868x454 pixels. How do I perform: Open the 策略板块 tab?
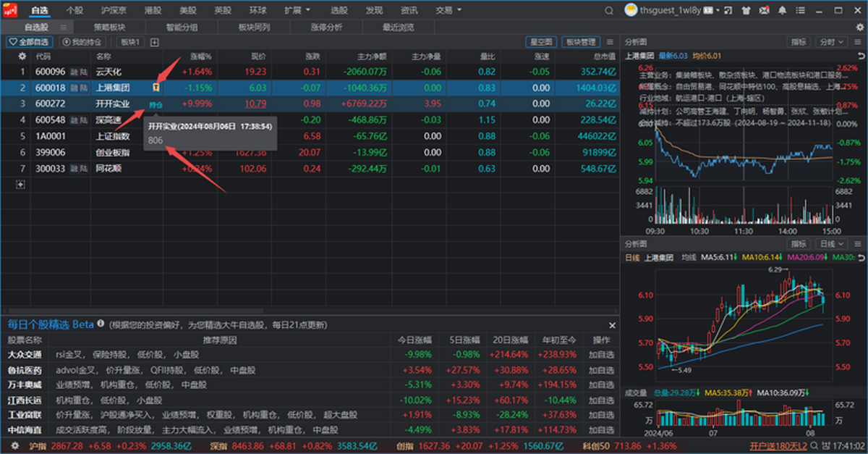click(109, 27)
